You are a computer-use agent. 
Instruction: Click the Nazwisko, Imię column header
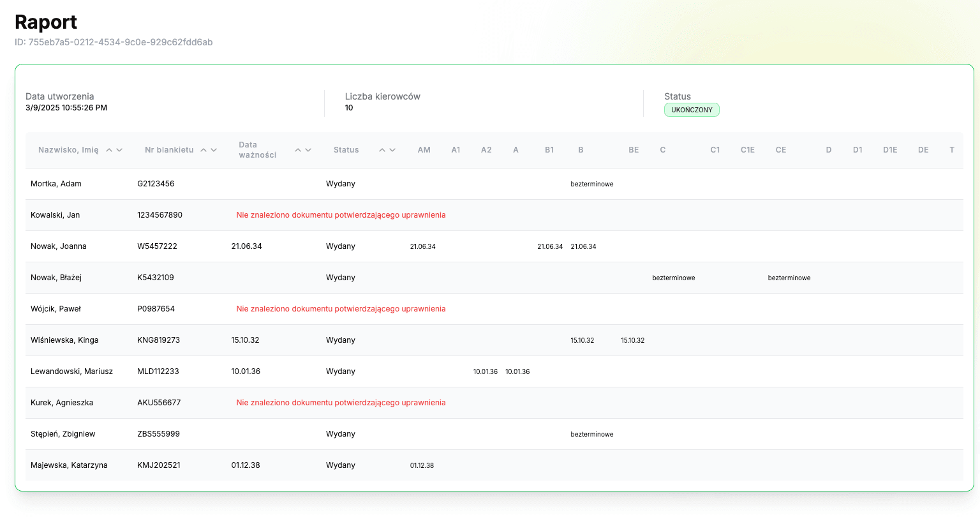68,150
